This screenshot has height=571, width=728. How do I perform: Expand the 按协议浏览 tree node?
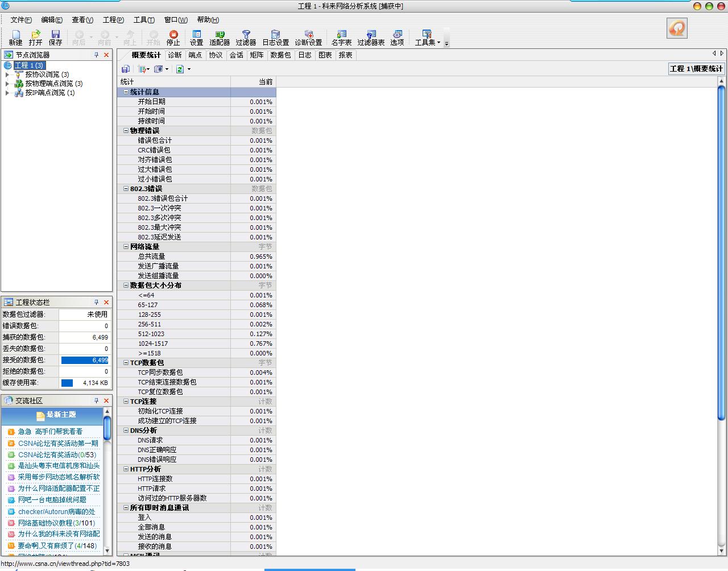(x=7, y=75)
